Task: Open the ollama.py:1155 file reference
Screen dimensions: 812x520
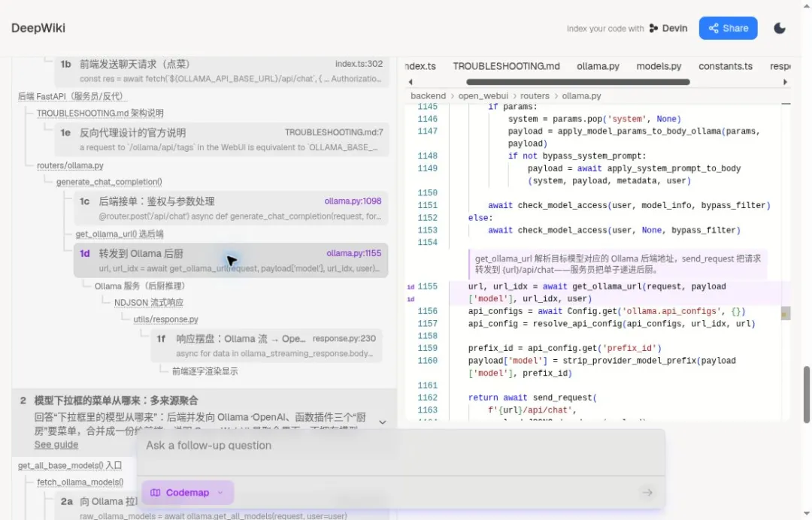Action: 353,253
